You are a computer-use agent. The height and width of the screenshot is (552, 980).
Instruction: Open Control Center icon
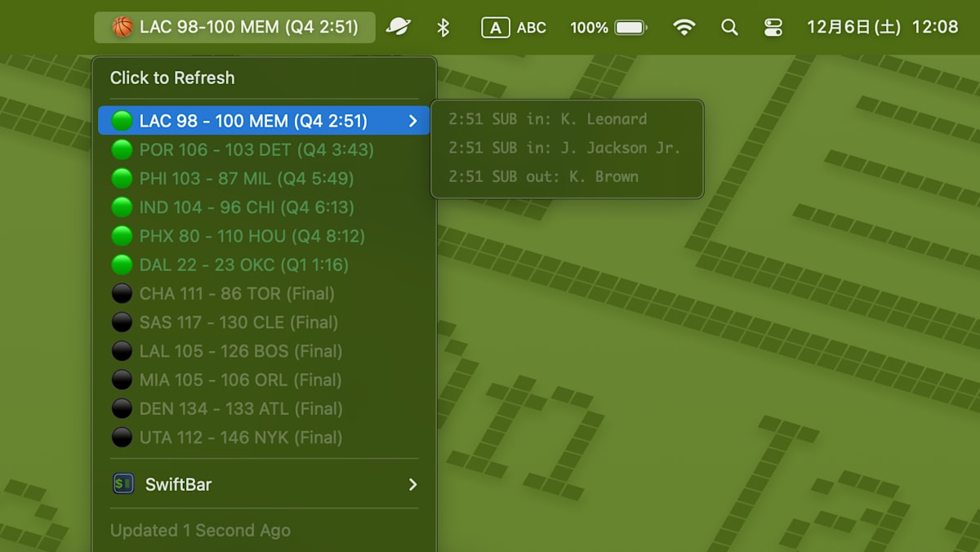click(x=773, y=27)
